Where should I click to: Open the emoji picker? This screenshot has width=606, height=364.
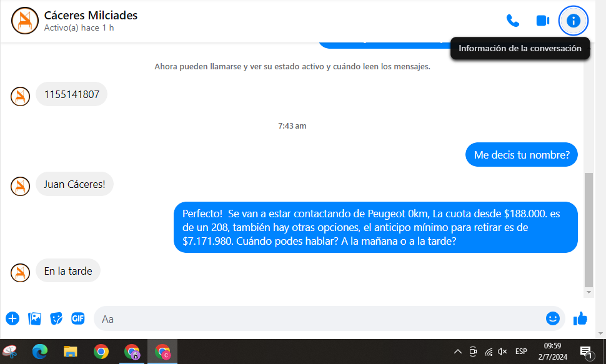(x=553, y=318)
